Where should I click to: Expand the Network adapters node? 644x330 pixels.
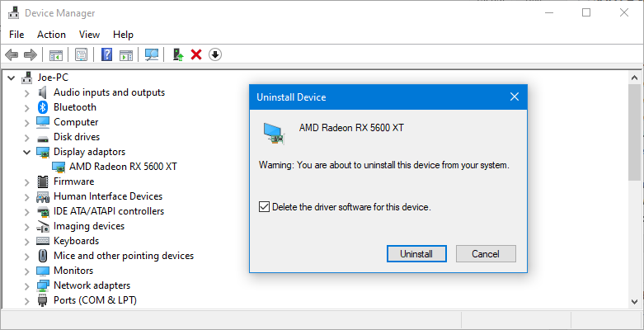click(x=26, y=285)
